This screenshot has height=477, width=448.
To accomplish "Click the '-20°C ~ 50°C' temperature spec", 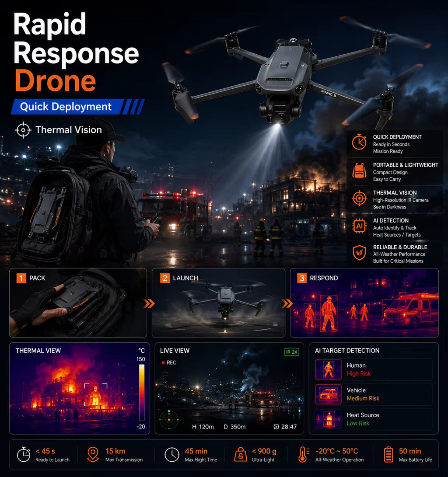I will pos(336,451).
